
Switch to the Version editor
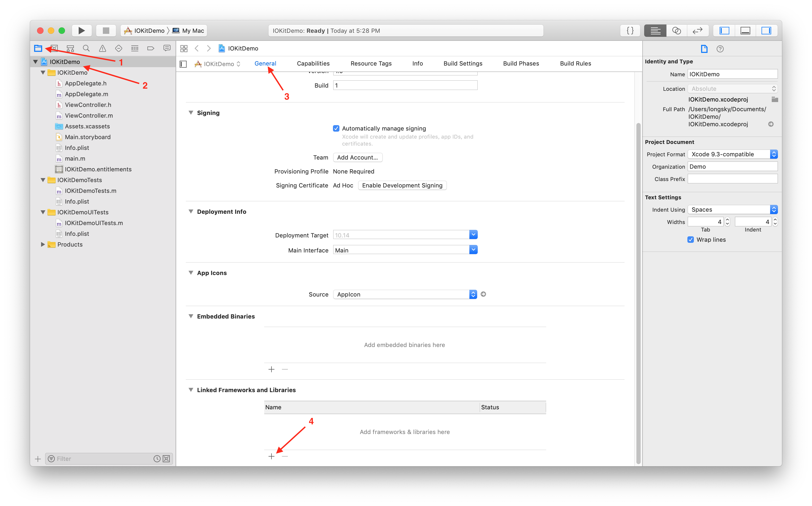[x=697, y=30]
